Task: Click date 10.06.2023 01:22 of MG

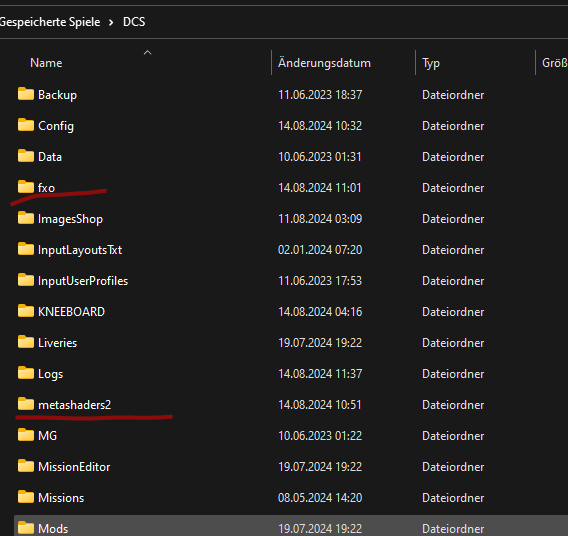Action: (320, 435)
